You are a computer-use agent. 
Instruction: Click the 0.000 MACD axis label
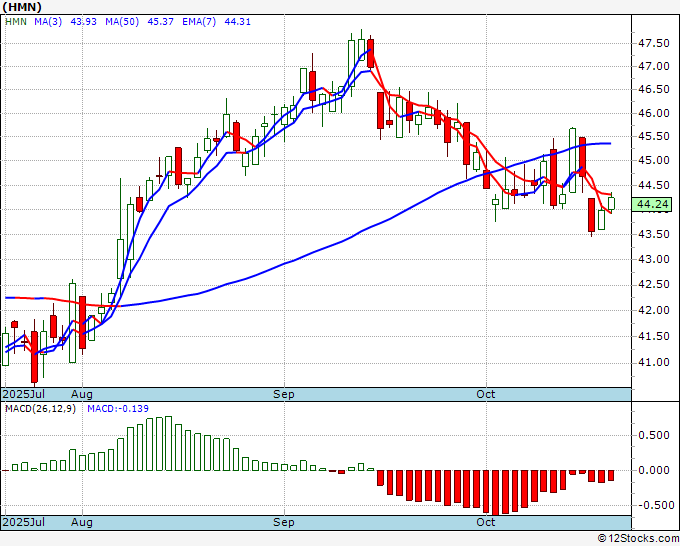click(654, 470)
